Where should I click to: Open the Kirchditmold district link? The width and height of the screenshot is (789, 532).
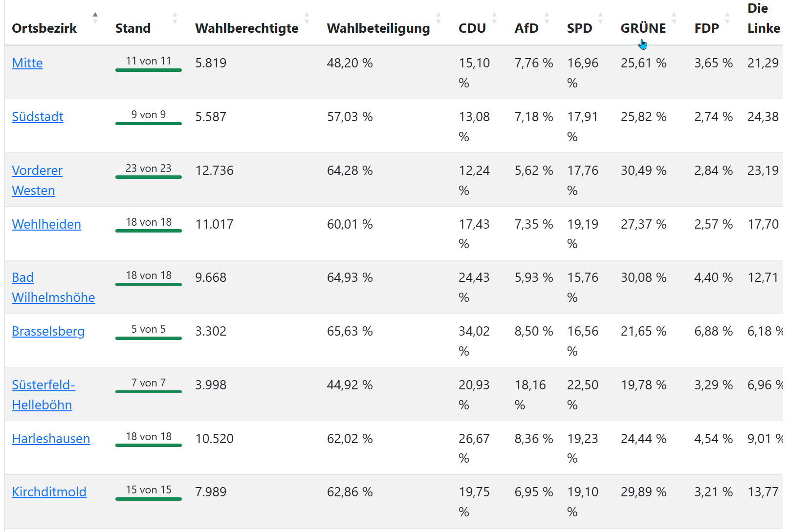click(49, 492)
